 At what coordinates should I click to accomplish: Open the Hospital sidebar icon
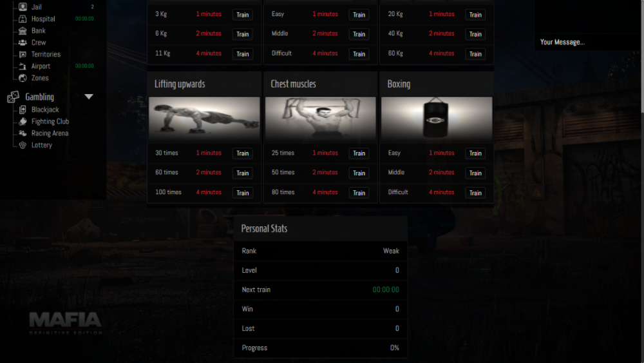(23, 19)
